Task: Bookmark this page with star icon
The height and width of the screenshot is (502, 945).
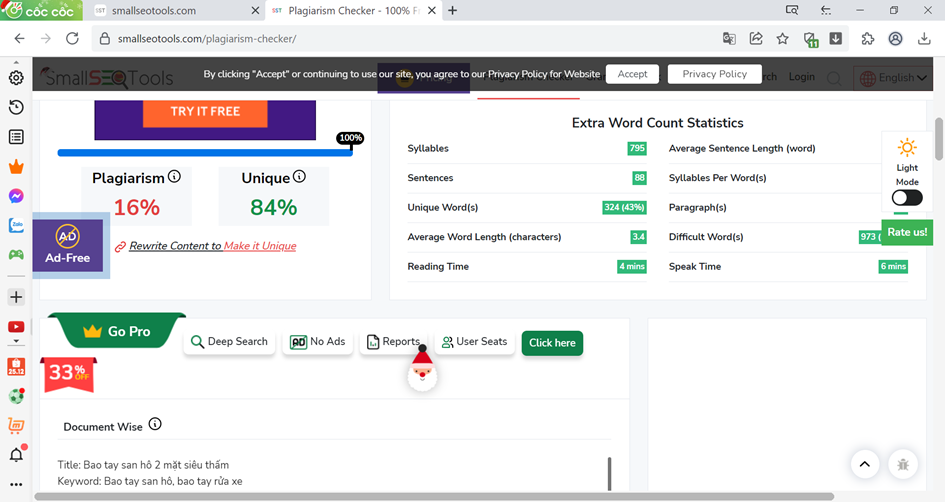Action: point(782,39)
